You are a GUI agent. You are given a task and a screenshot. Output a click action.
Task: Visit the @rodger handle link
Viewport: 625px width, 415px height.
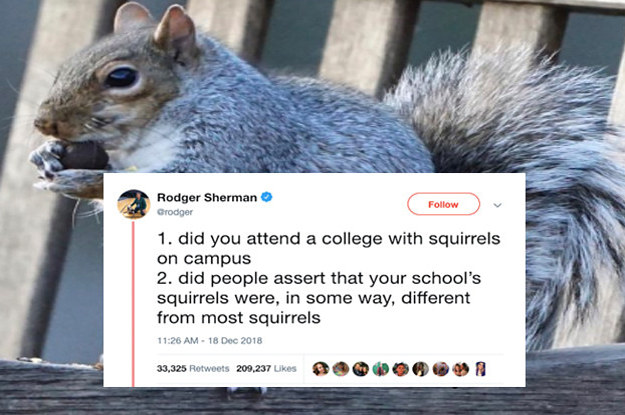(175, 212)
